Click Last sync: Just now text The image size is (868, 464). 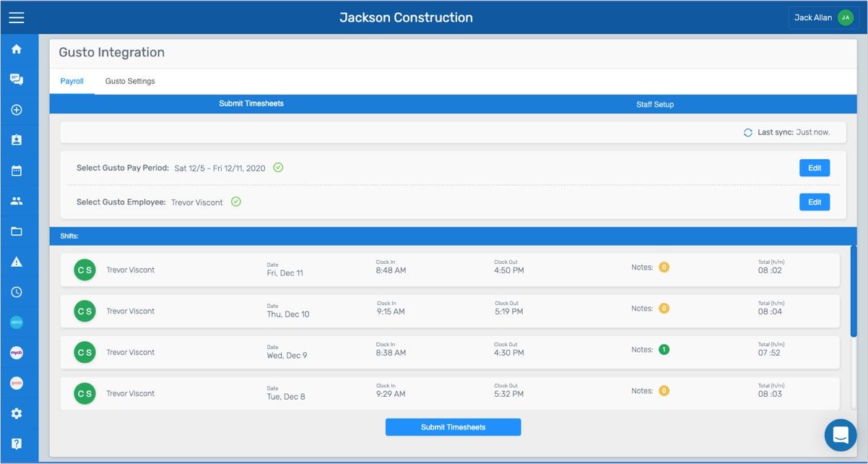(x=794, y=132)
